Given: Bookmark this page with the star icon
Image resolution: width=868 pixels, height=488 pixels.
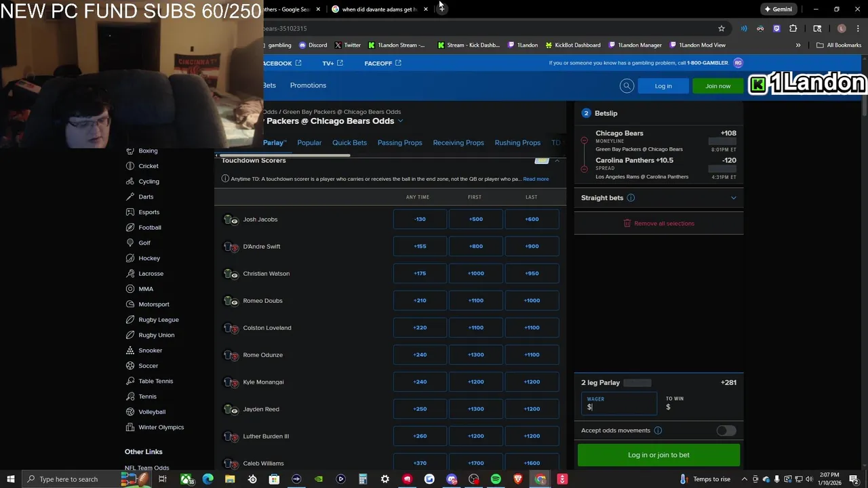Looking at the screenshot, I should click(x=722, y=28).
